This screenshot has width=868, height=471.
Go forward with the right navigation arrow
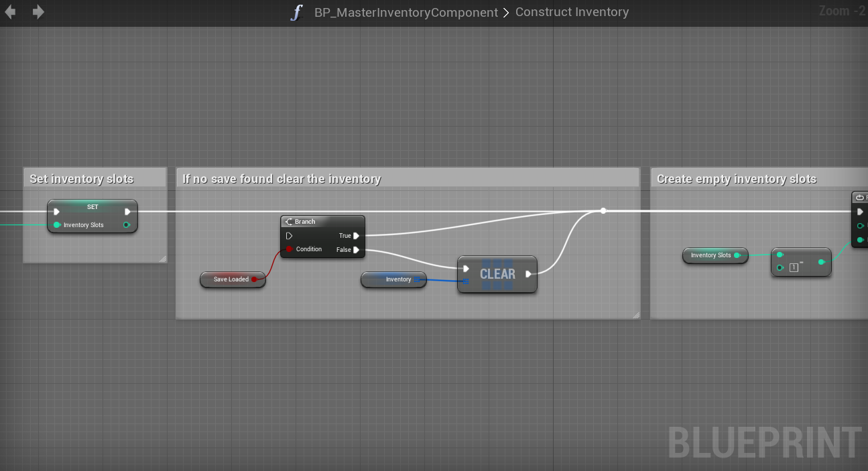(38, 12)
